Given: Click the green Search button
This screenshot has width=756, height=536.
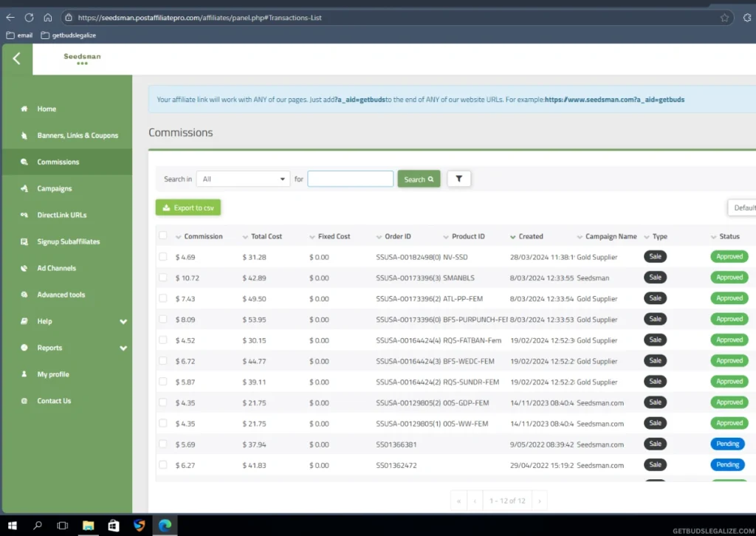Looking at the screenshot, I should 419,179.
